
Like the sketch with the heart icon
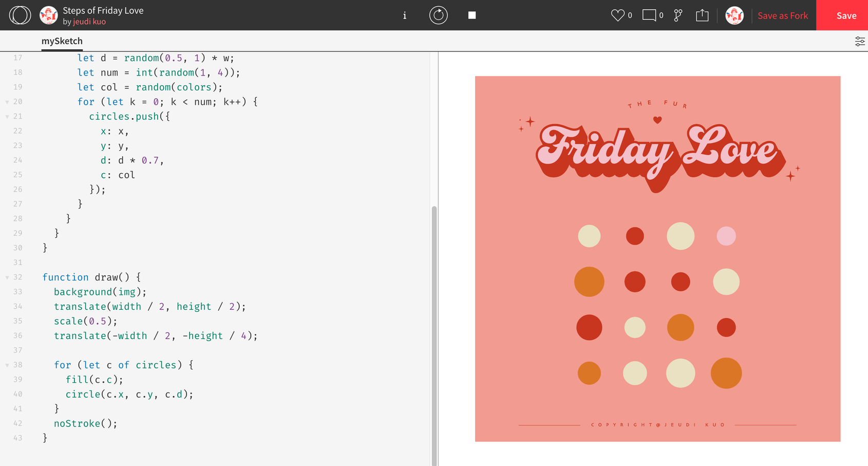point(617,15)
